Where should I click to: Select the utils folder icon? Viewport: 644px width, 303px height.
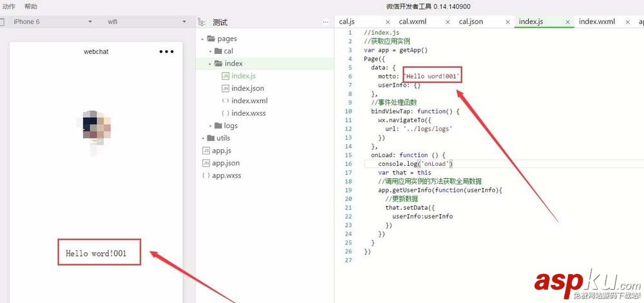[x=211, y=138]
